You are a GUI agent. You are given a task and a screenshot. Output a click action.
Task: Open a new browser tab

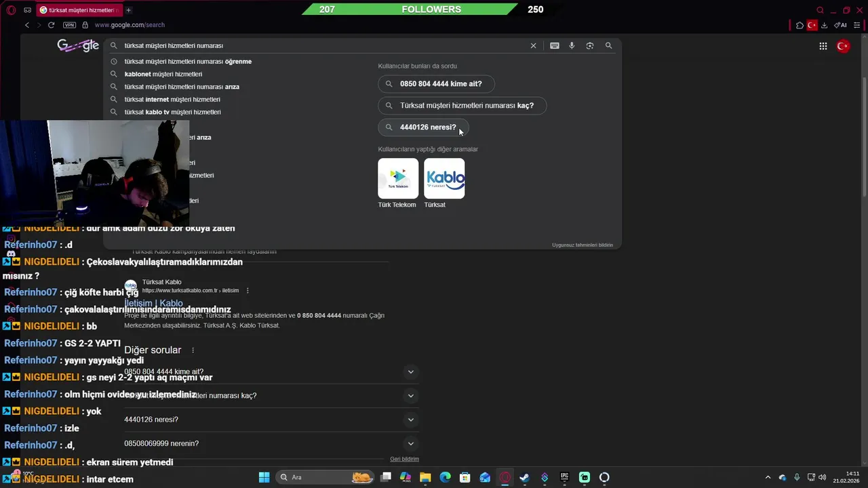pos(128,10)
